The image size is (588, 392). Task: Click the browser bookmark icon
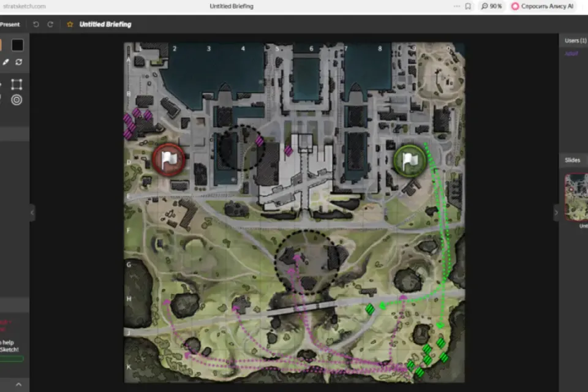tap(468, 6)
